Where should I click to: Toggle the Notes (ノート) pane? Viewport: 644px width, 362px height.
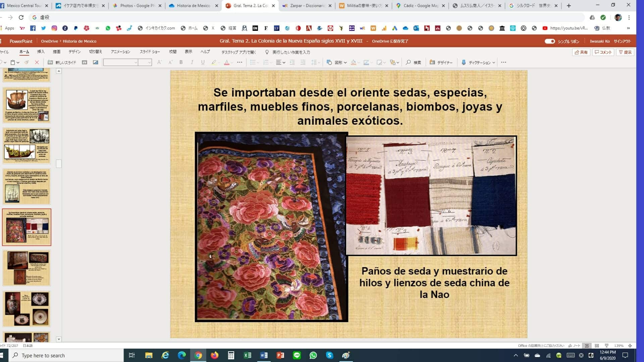click(x=574, y=346)
